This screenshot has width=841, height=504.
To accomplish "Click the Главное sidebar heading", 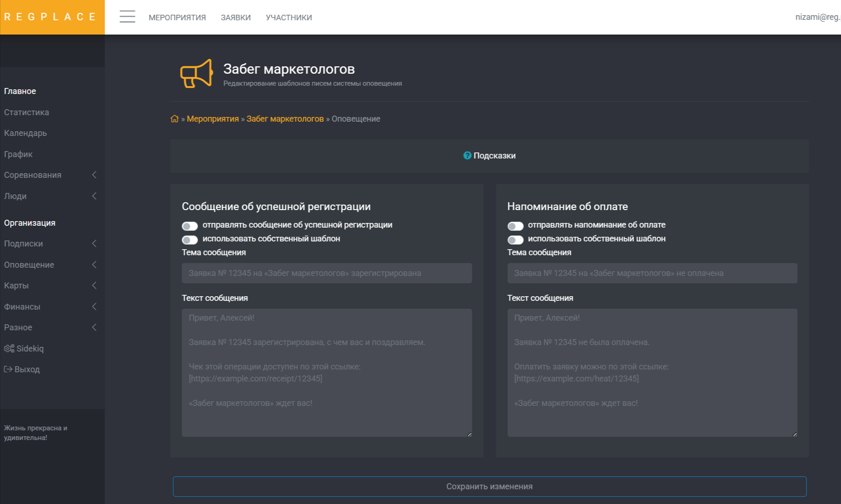I will tap(20, 91).
